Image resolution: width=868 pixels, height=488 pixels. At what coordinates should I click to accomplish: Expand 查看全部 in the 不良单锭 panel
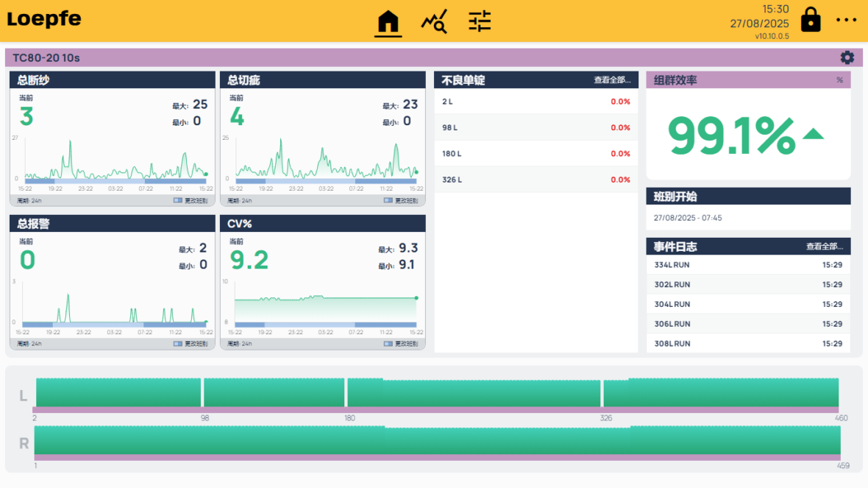[609, 80]
